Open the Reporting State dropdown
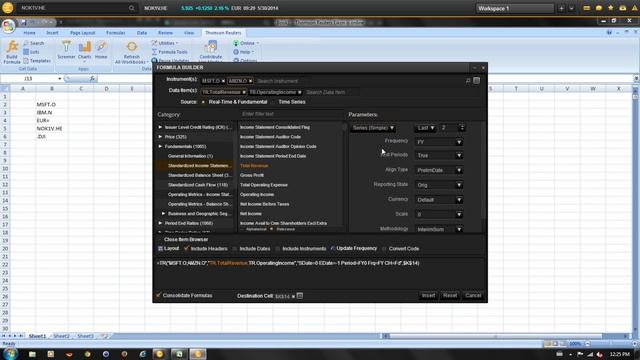The height and width of the screenshot is (360, 640). point(439,185)
